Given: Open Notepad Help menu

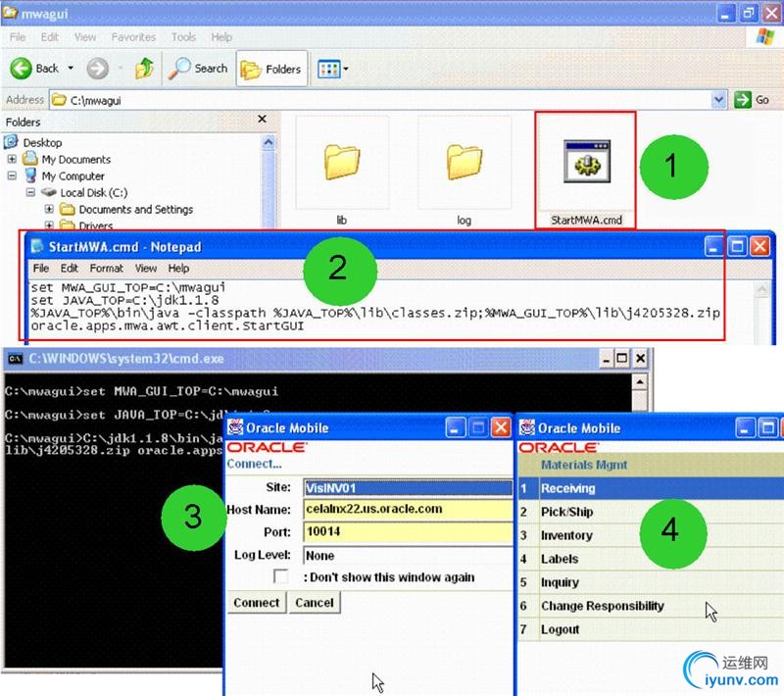Looking at the screenshot, I should (178, 269).
